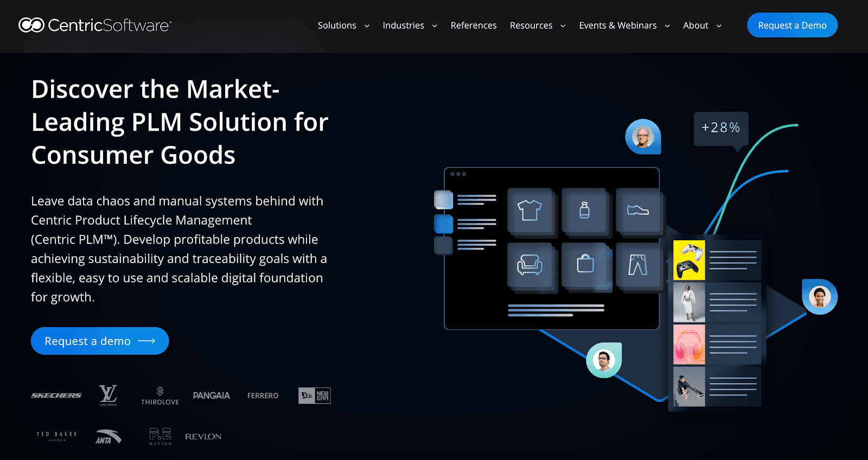
Task: Click the ThirdLove logo
Action: tap(160, 396)
